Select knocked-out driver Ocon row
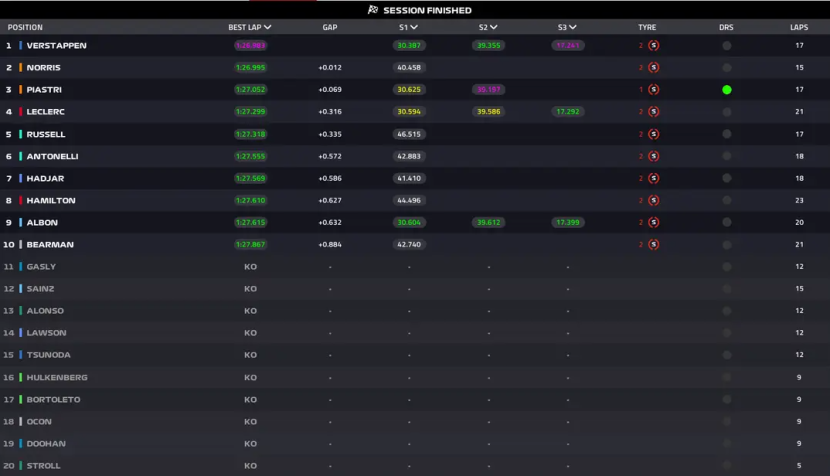This screenshot has height=476, width=830. tap(415, 421)
